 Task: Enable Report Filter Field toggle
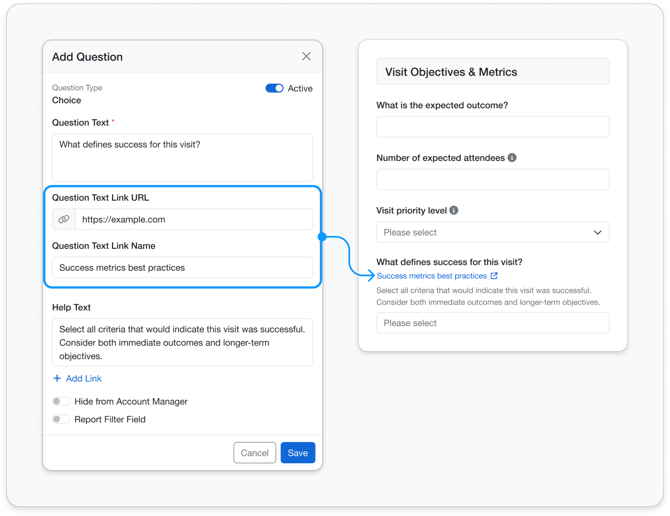(x=61, y=419)
